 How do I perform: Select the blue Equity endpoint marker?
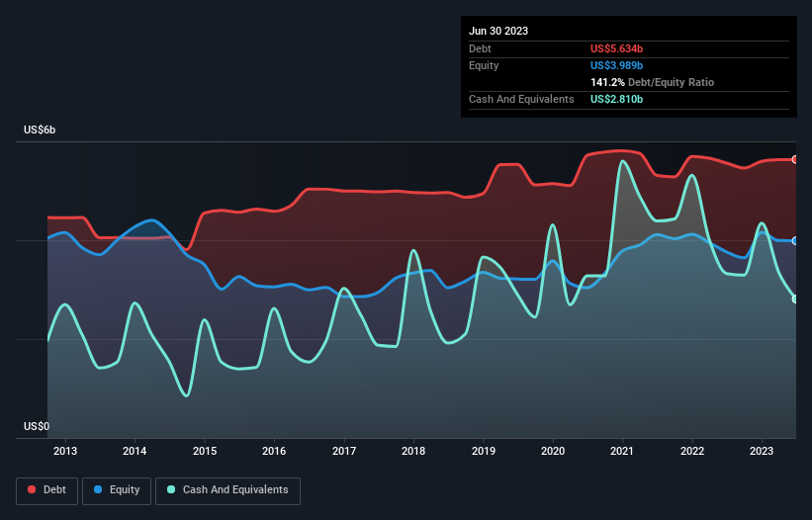pyautogui.click(x=795, y=241)
